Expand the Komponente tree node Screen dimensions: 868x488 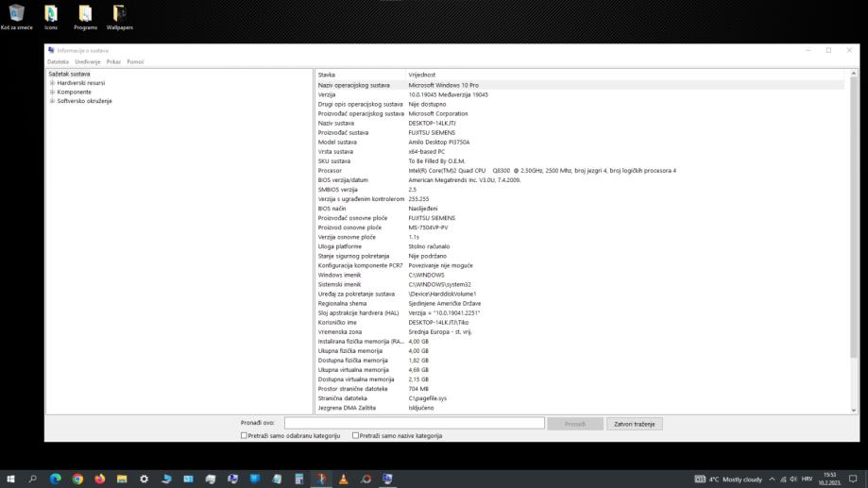[x=52, y=92]
